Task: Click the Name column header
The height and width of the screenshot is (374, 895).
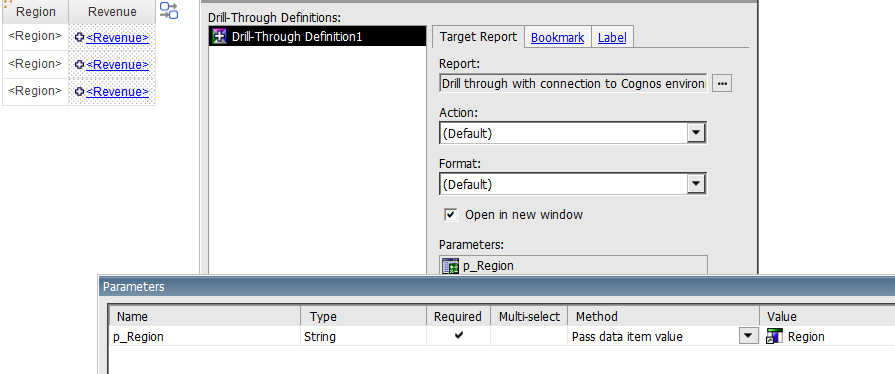Action: (x=205, y=316)
